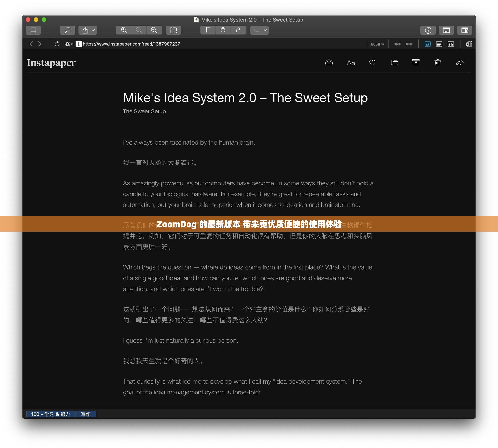The image size is (498, 448).
Task: Click the rightmost navigation bar tools icon
Action: pos(469,44)
